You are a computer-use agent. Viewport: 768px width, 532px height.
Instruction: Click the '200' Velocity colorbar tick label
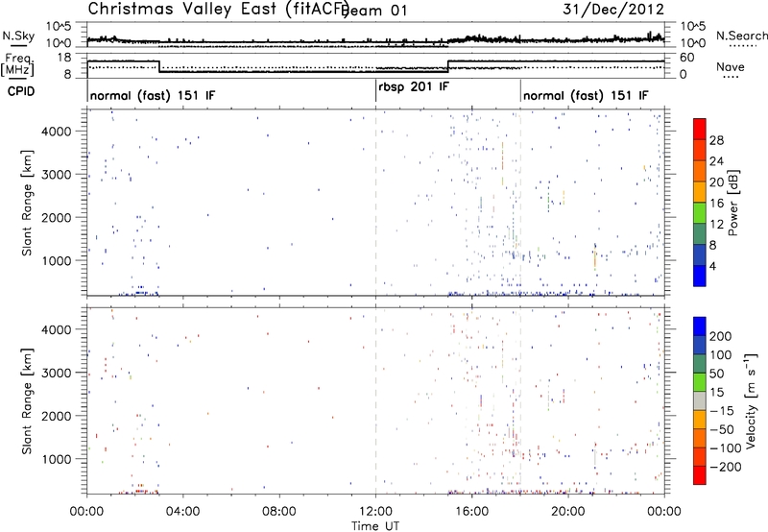721,336
